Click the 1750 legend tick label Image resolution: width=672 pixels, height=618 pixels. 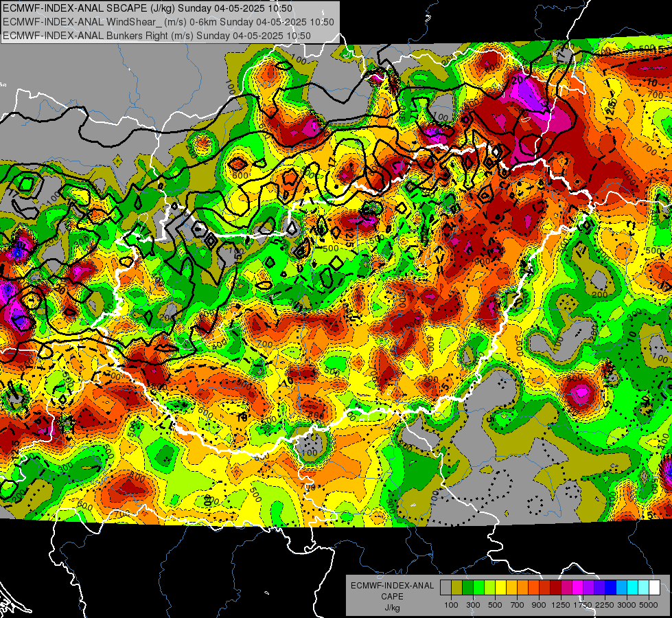click(x=583, y=605)
